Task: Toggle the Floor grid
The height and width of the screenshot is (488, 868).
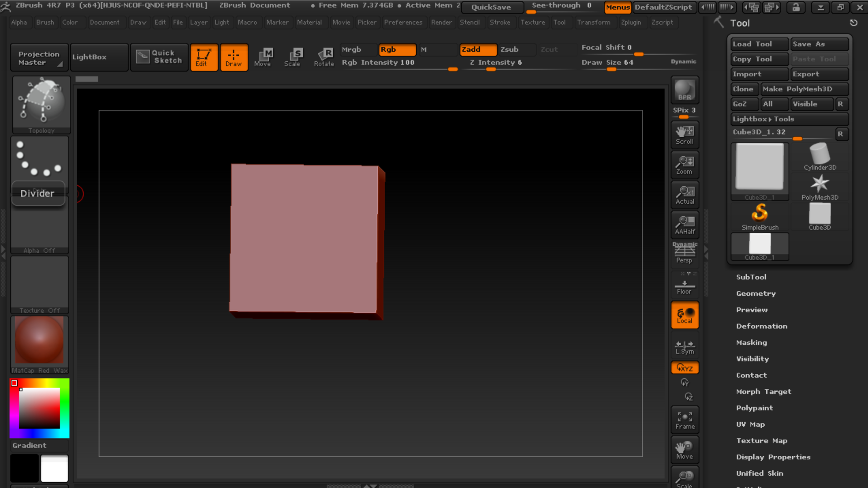Action: pos(685,285)
